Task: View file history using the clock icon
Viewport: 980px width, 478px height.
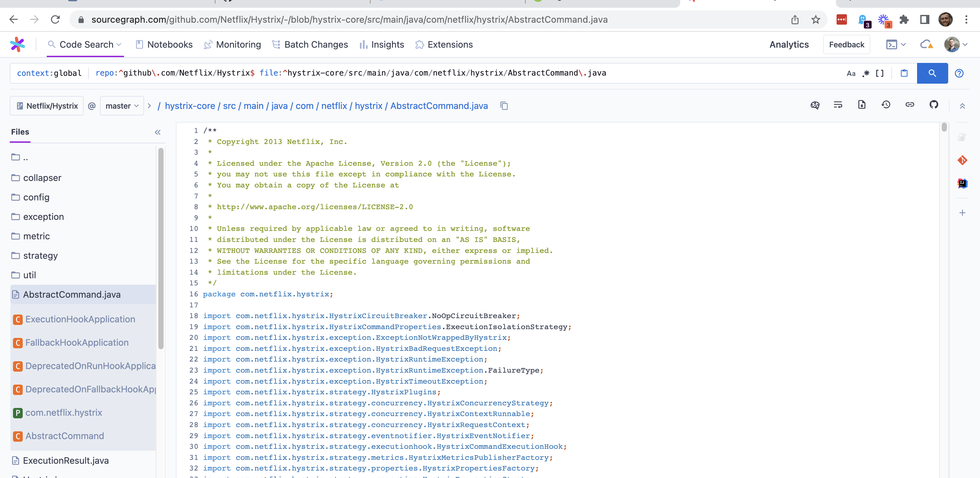Action: (886, 105)
